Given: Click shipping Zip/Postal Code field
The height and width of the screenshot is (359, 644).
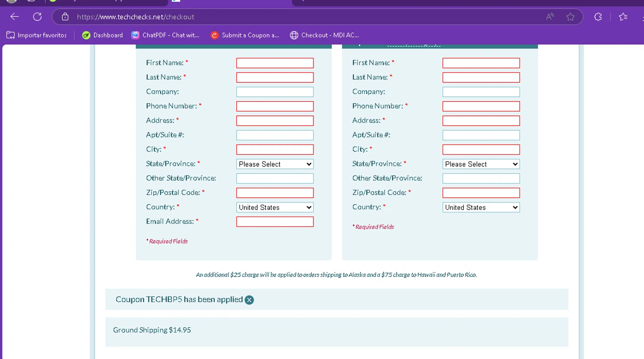Looking at the screenshot, I should 481,193.
